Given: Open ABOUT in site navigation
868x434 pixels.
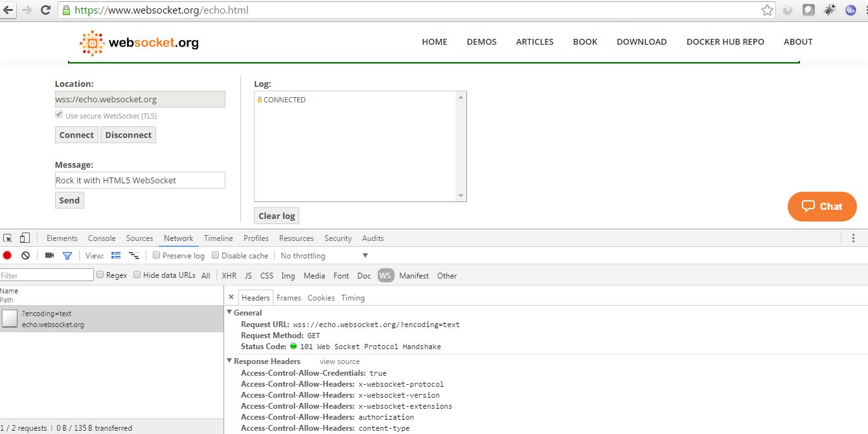Looking at the screenshot, I should tap(798, 41).
